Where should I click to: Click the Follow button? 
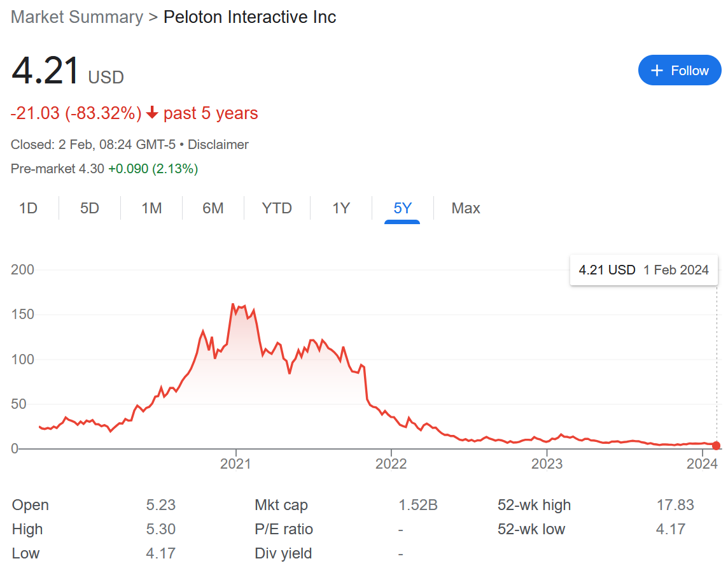pos(680,71)
